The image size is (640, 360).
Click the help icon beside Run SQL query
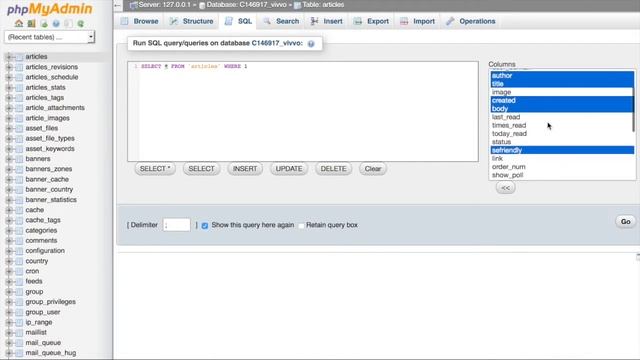pos(311,44)
